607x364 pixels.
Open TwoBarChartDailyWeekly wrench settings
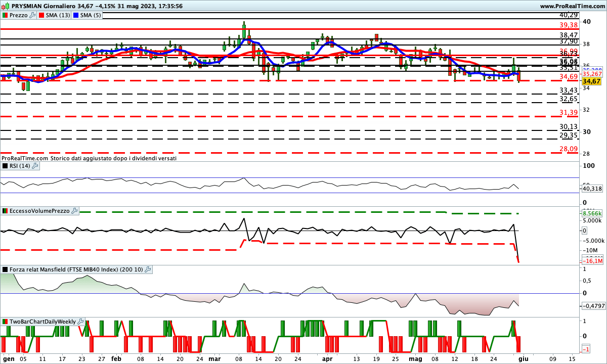tap(80, 322)
